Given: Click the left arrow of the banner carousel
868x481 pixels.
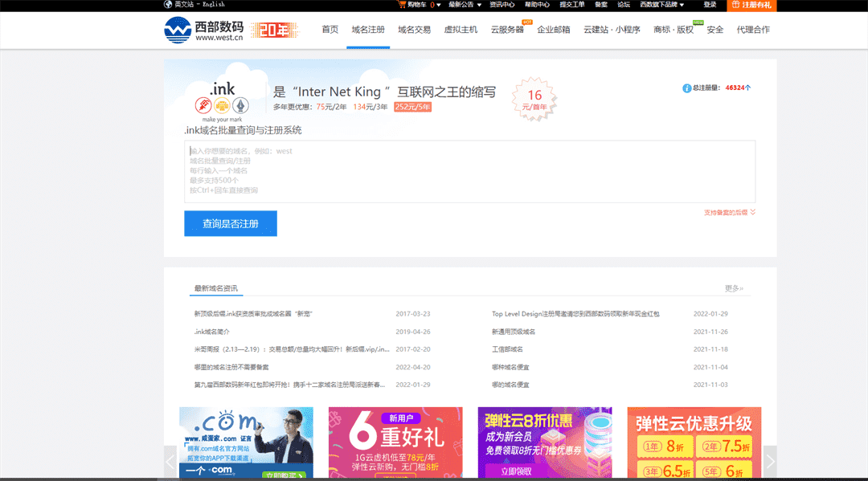Looking at the screenshot, I should pyautogui.click(x=170, y=461).
